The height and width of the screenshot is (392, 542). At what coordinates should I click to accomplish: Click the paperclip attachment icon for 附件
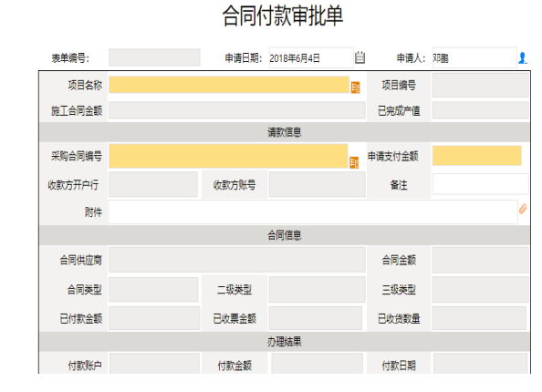(x=523, y=209)
